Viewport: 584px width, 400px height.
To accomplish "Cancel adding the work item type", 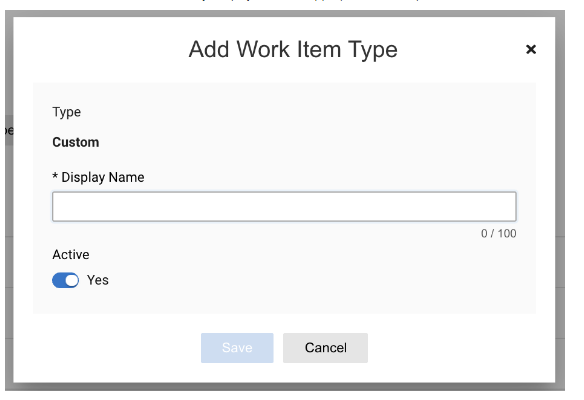I will 325,347.
